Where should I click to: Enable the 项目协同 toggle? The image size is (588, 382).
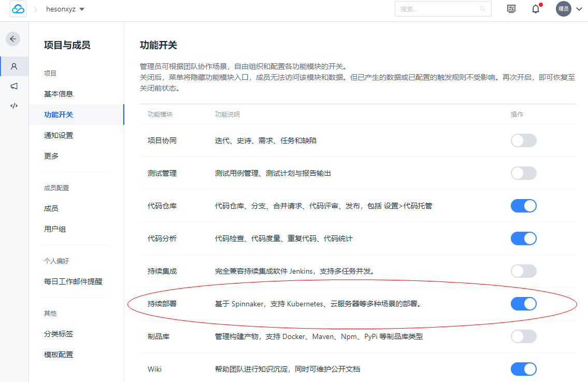point(523,140)
